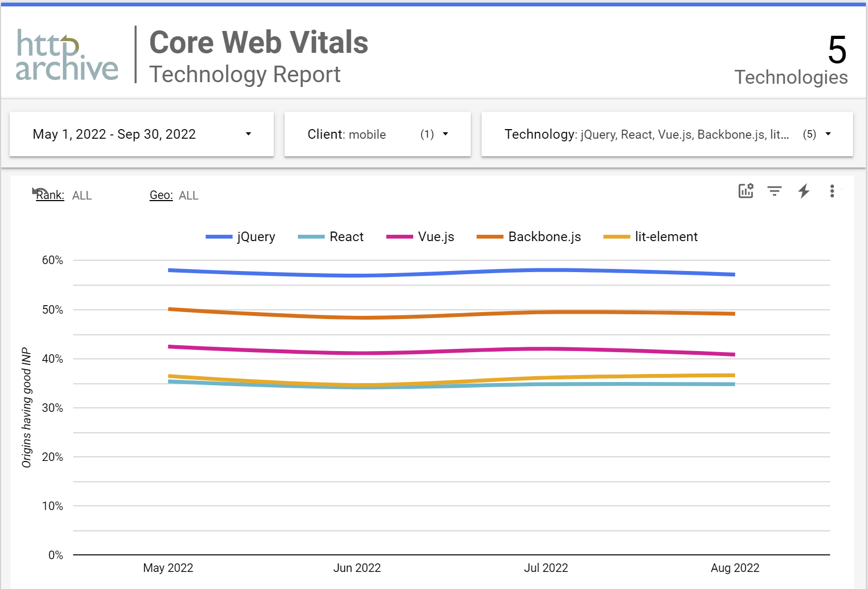This screenshot has width=868, height=589.
Task: Click the filter lines icon above chart
Action: (x=775, y=191)
